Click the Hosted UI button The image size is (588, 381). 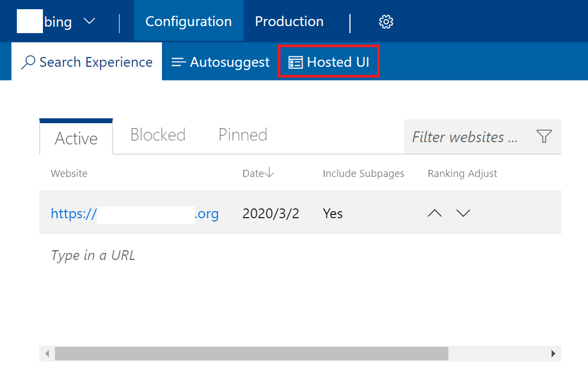(328, 61)
